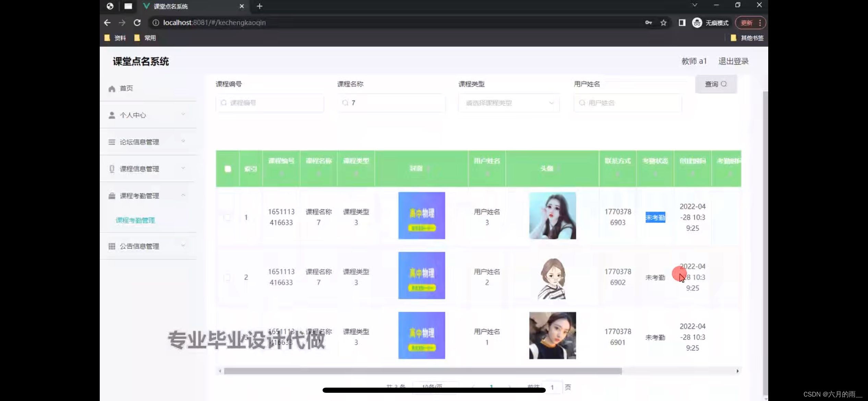The width and height of the screenshot is (868, 401).
Task: Click the current page number 1
Action: (x=491, y=387)
